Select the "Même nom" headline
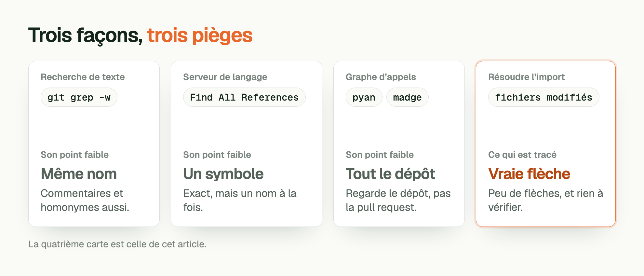Screen dimensions: 644x276 [79, 174]
